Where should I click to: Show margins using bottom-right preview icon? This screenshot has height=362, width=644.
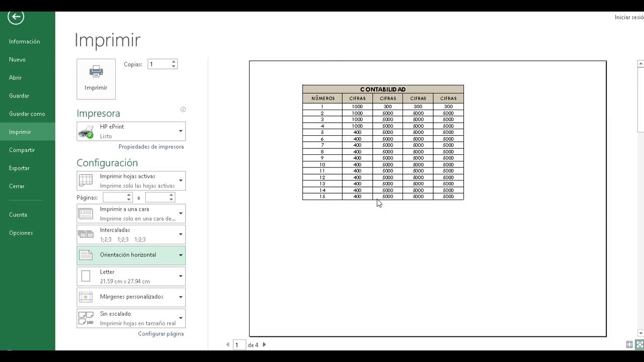[629, 344]
